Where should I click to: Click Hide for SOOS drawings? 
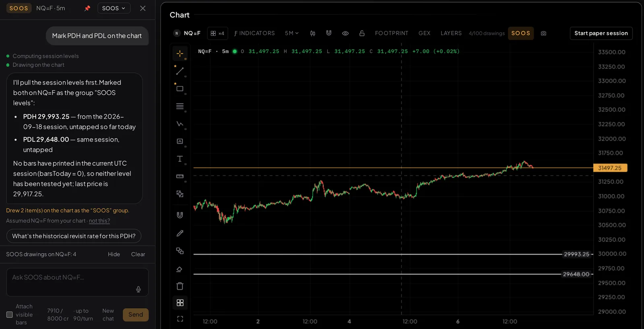pyautogui.click(x=114, y=254)
